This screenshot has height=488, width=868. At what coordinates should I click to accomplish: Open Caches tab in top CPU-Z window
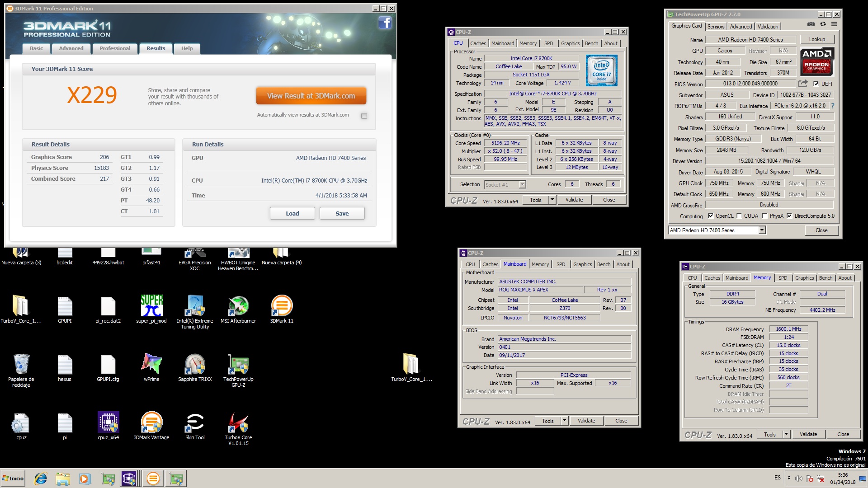click(478, 43)
